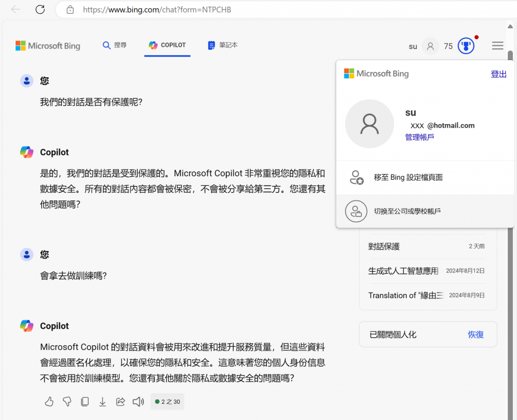Click 登出 to sign out
The width and height of the screenshot is (517, 420).
(498, 74)
